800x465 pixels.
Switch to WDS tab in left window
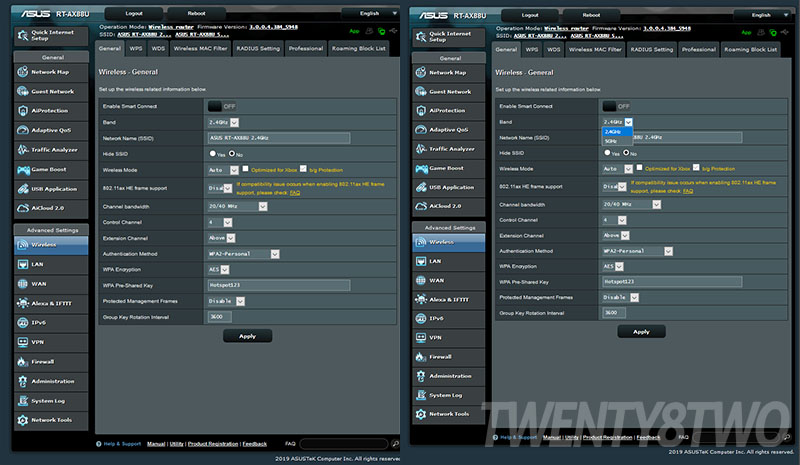(x=158, y=48)
